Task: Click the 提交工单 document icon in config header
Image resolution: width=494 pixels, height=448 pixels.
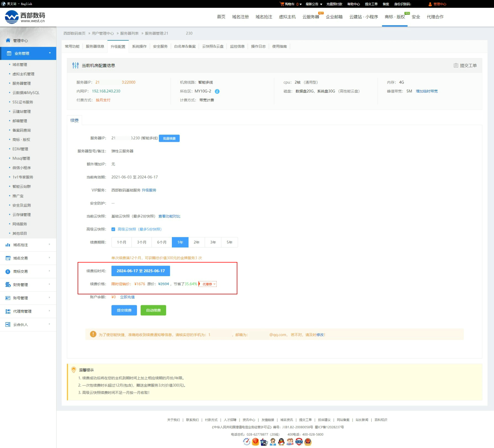Action: pos(456,66)
